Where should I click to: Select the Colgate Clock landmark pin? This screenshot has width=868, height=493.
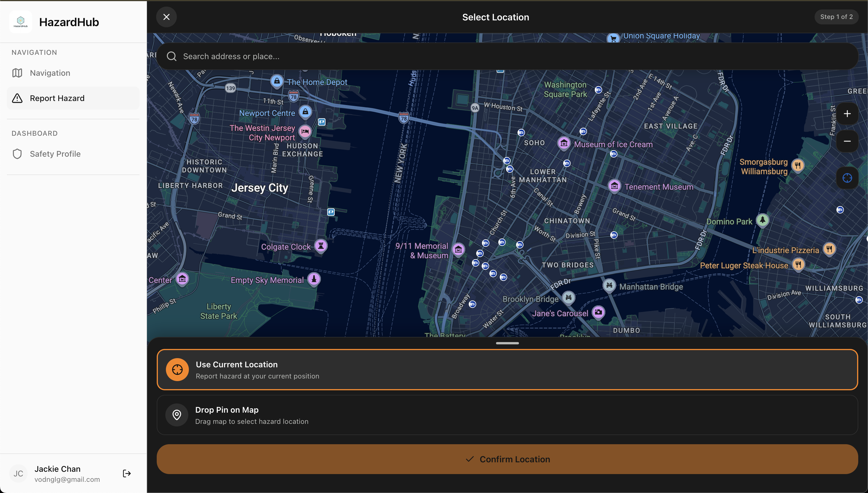pyautogui.click(x=321, y=245)
